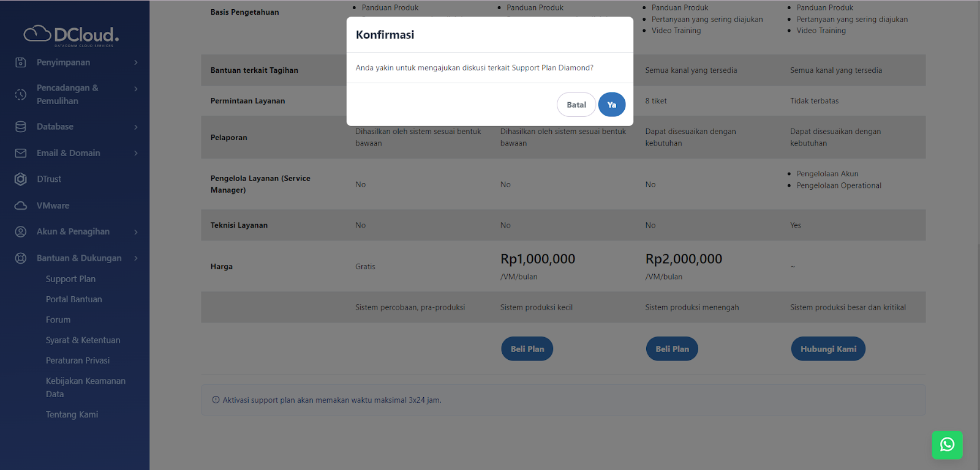Expand the Email & Domain chevron

(136, 152)
